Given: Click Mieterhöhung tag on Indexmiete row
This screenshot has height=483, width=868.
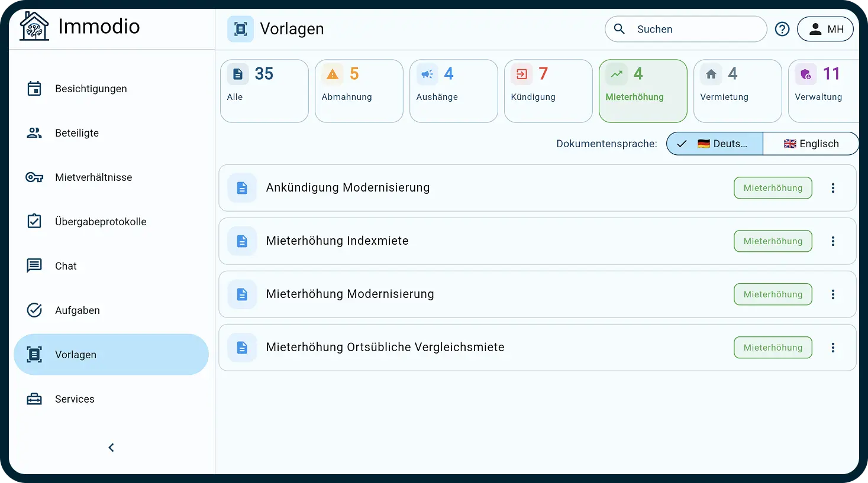Looking at the screenshot, I should point(773,241).
